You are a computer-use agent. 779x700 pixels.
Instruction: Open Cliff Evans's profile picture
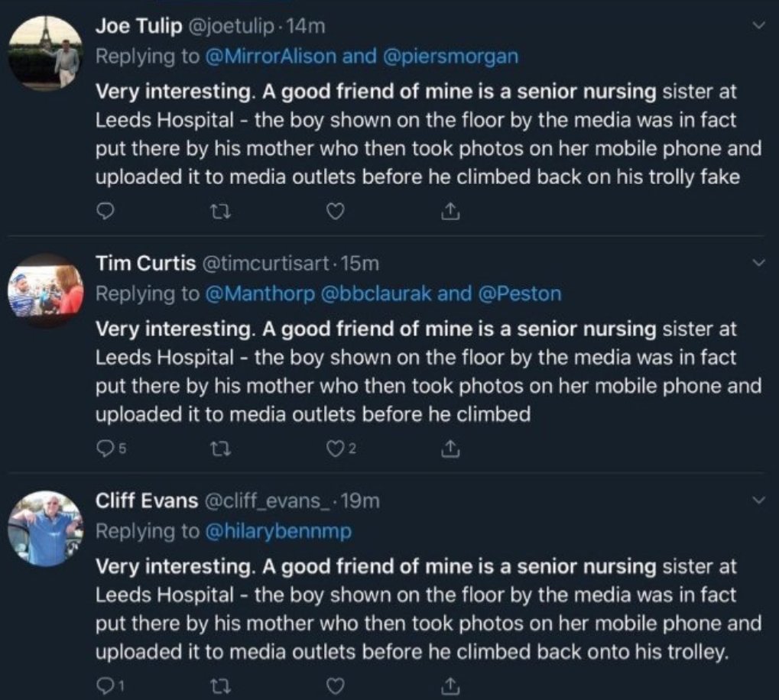pyautogui.click(x=45, y=529)
